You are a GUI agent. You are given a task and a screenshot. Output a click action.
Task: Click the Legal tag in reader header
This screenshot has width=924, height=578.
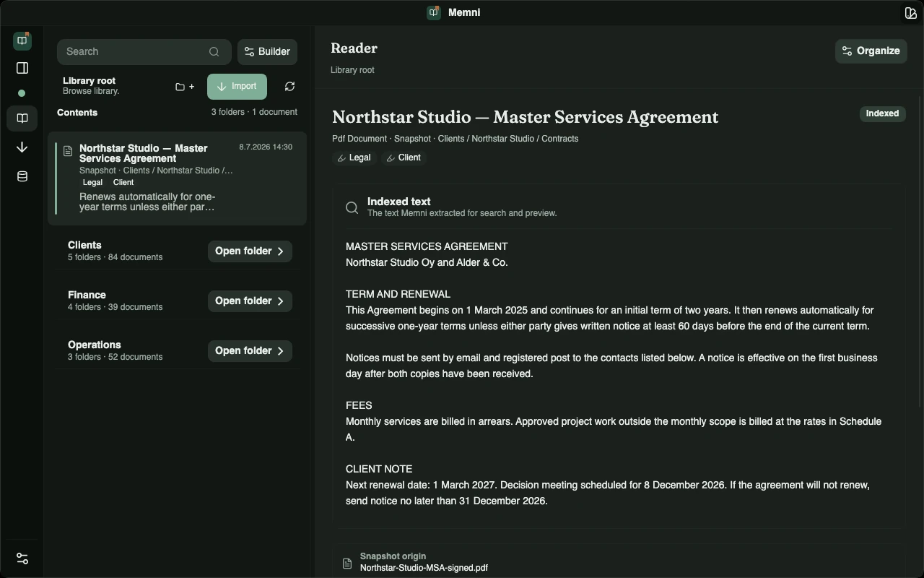coord(354,158)
